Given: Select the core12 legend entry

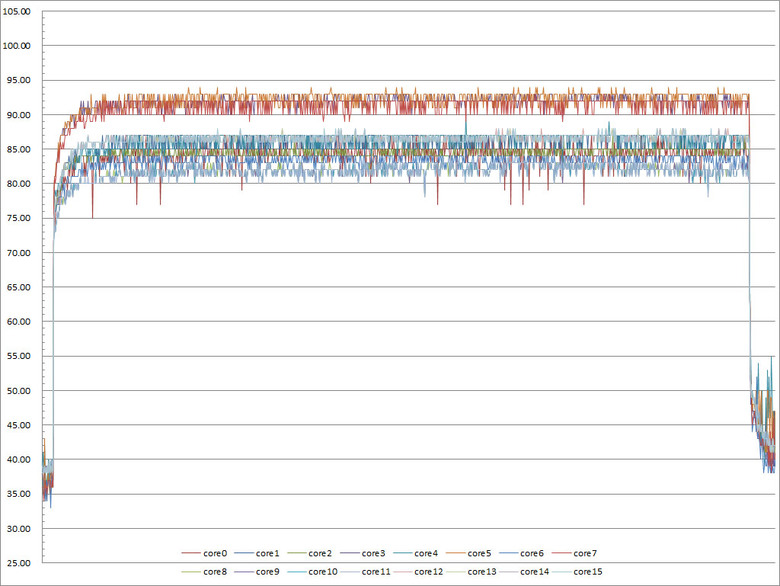Looking at the screenshot, I should click(418, 572).
